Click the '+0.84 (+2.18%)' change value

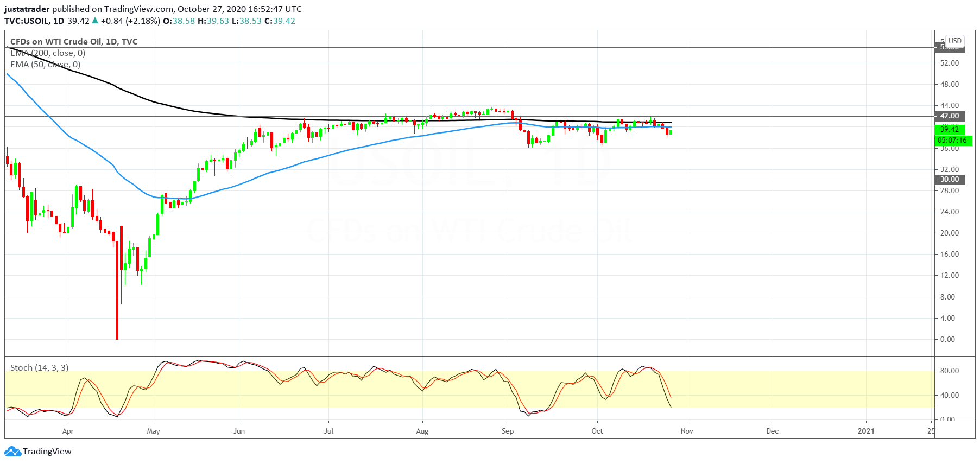(130, 21)
